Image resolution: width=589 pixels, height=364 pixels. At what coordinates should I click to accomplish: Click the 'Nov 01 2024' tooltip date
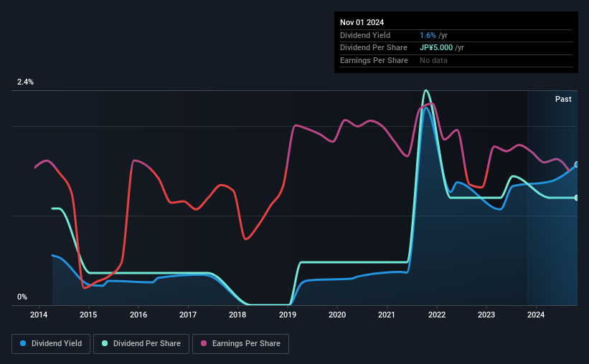(x=362, y=22)
